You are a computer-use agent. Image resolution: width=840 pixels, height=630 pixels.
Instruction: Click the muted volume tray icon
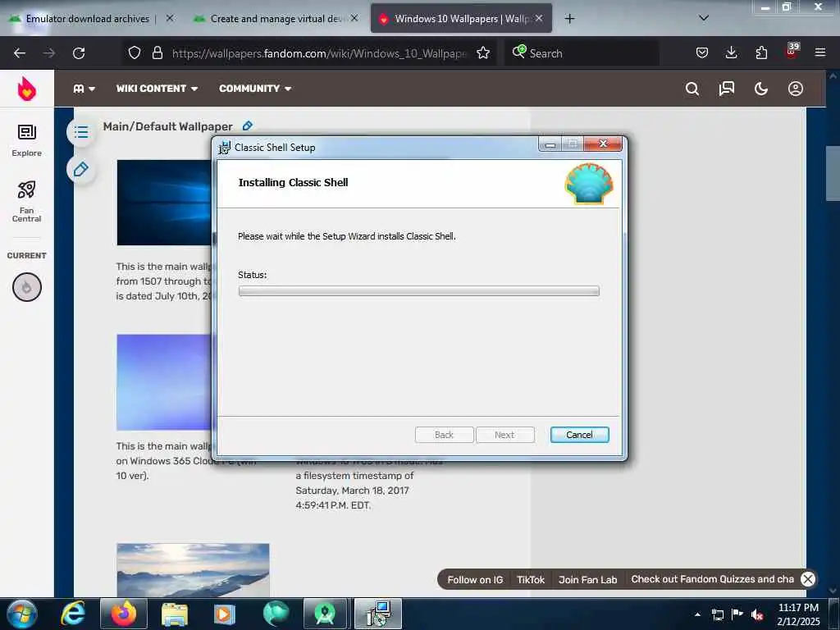[x=757, y=614]
